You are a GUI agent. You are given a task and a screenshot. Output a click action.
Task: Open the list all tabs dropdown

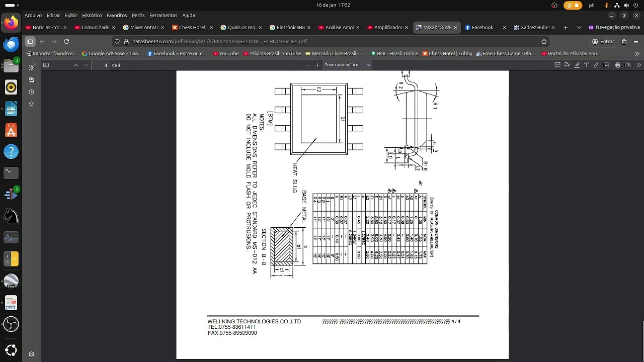[x=579, y=27]
